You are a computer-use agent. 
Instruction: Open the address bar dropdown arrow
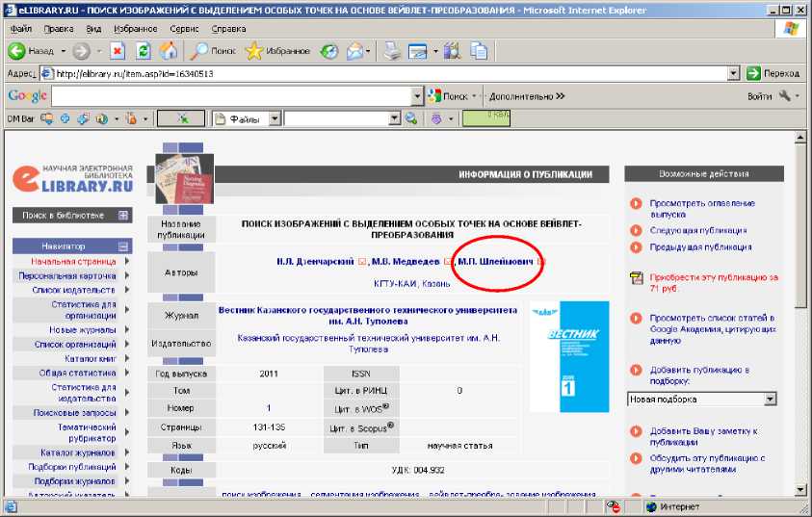[733, 73]
